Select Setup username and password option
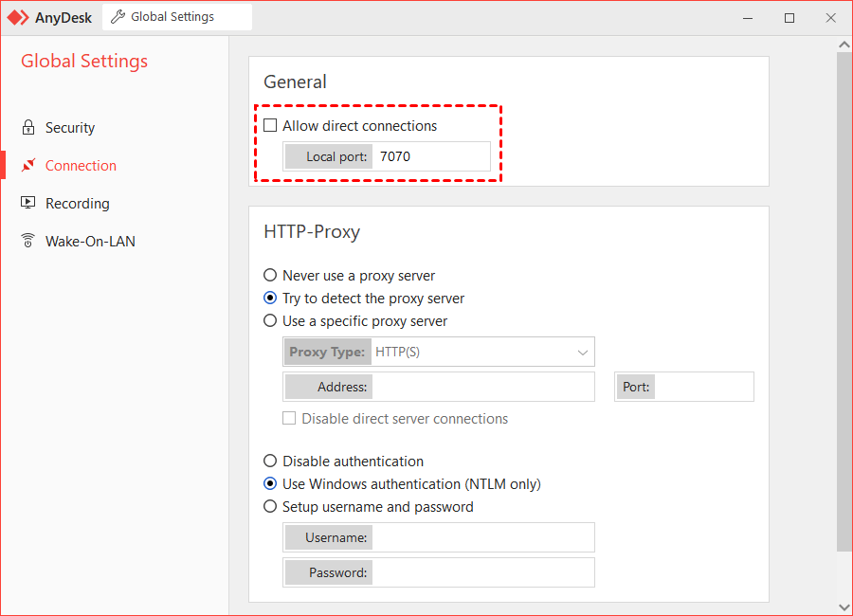Viewport: 853px width, 616px height. [x=270, y=507]
